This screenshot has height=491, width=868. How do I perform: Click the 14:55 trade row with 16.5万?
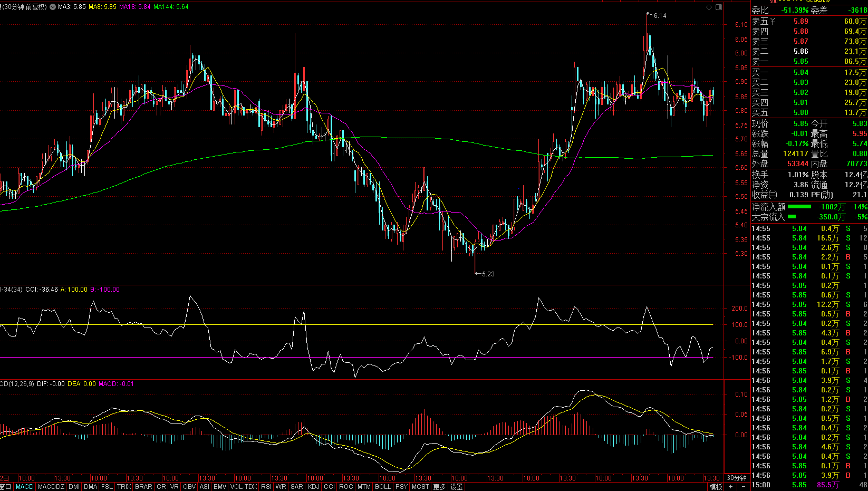(809, 238)
